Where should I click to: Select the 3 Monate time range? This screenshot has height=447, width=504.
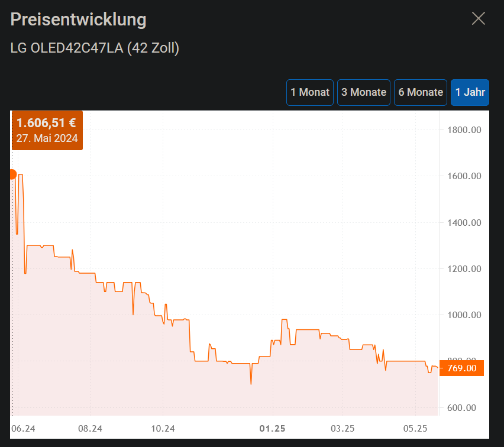tap(363, 92)
